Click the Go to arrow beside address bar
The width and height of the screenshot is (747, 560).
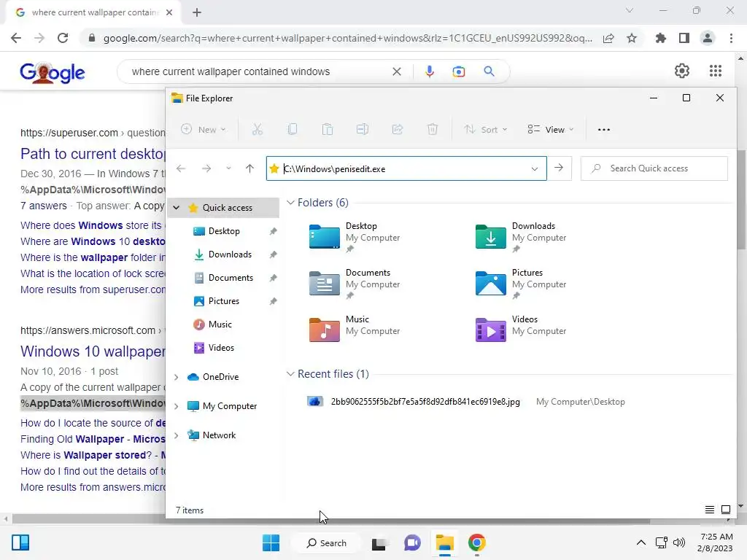(559, 168)
